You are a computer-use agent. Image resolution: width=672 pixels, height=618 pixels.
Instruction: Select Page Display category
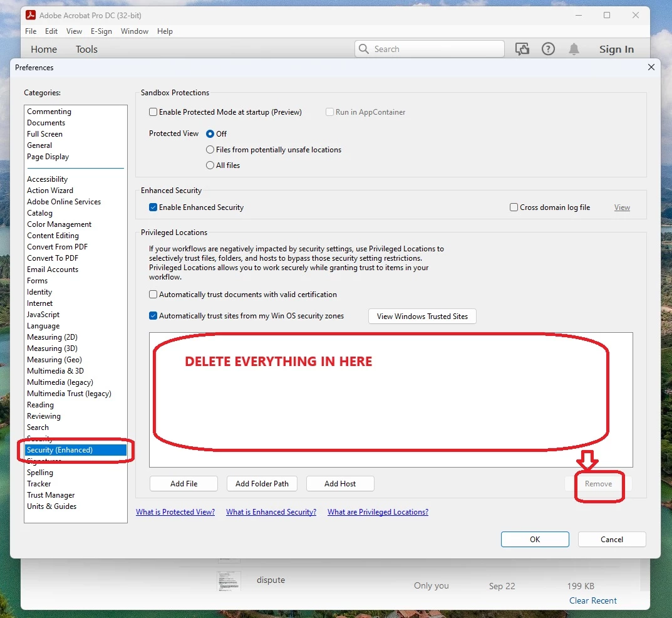coord(75,157)
